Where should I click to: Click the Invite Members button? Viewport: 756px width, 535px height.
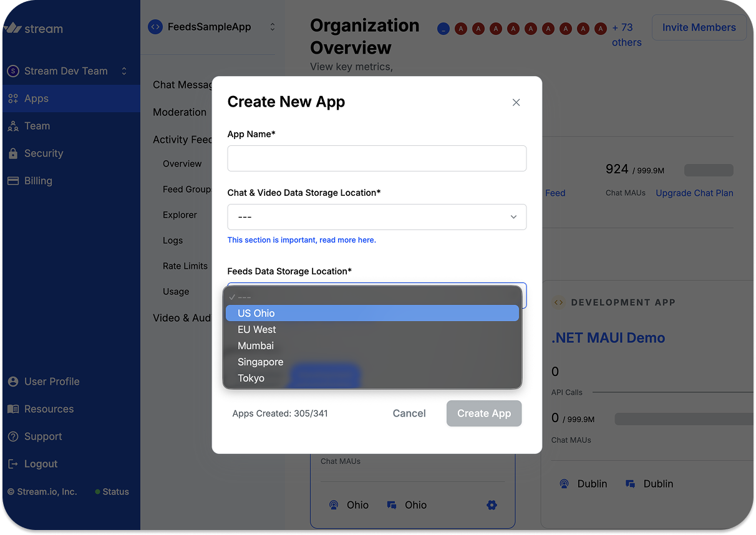pos(699,27)
